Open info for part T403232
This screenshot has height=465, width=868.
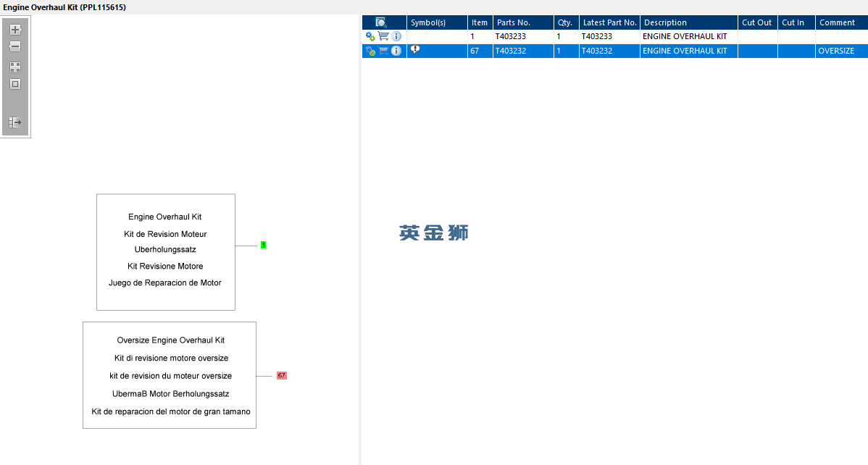click(396, 51)
